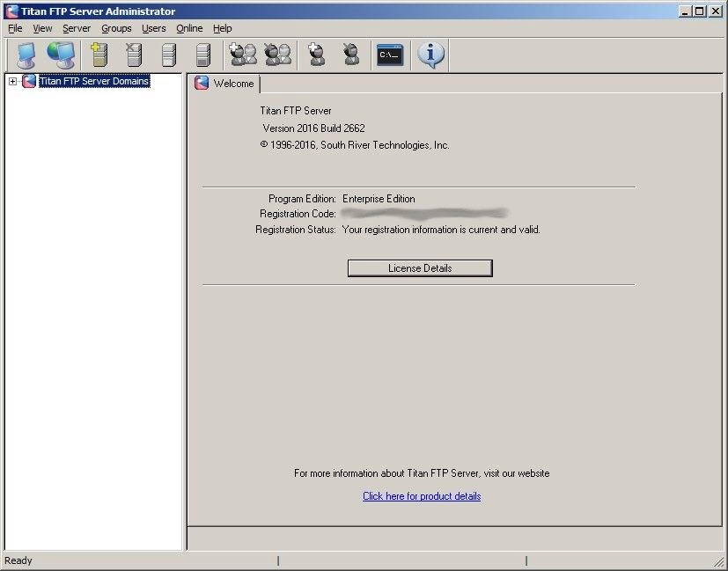Click the delete group icon with X
Image resolution: width=728 pixels, height=571 pixels.
(277, 55)
